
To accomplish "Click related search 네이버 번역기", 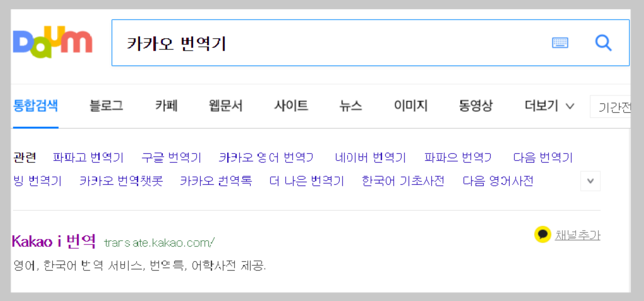I will [x=371, y=157].
